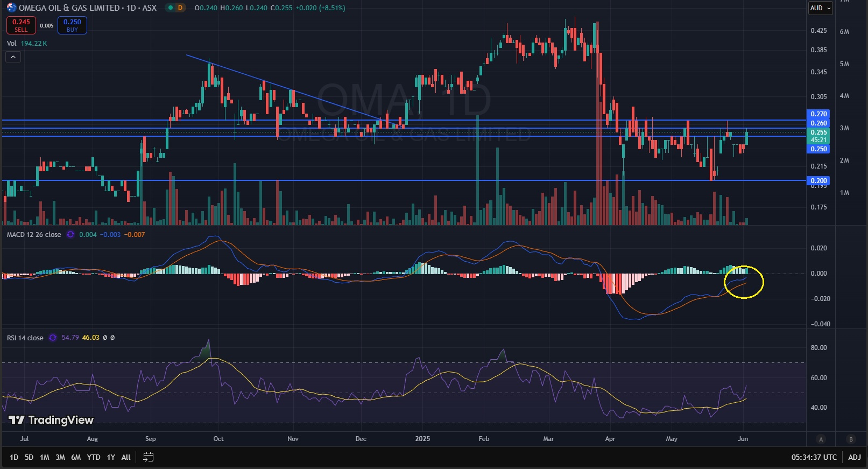Click the 0.005 spread value
Image resolution: width=868 pixels, height=469 pixels.
(x=47, y=25)
